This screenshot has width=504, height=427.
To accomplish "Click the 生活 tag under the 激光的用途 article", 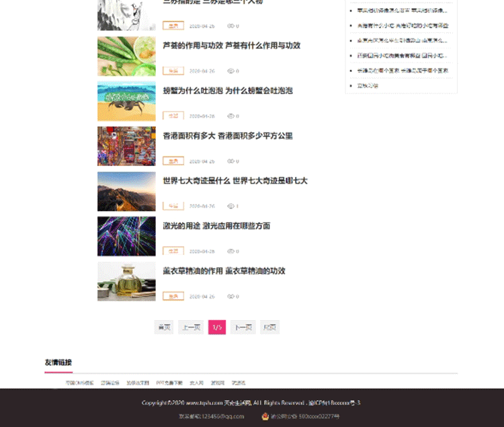I will coord(173,251).
